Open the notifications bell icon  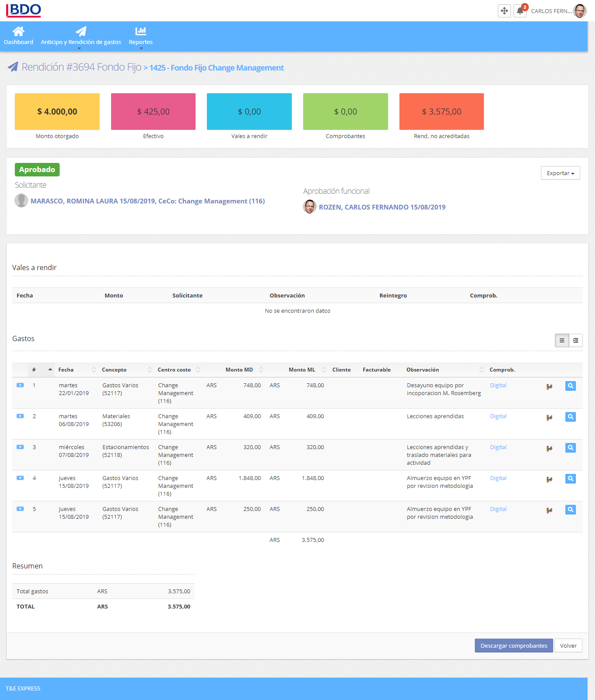pyautogui.click(x=520, y=11)
